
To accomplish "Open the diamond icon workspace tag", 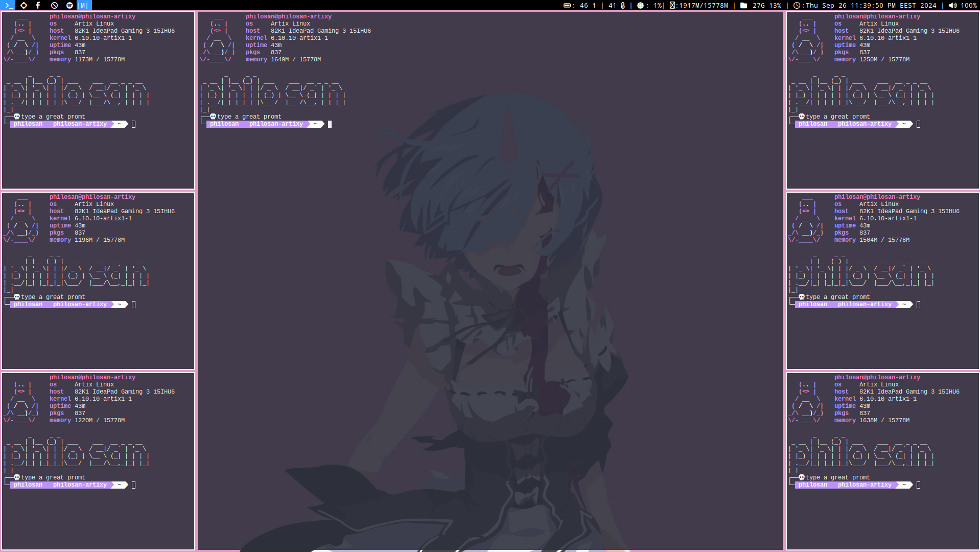I will [24, 5].
